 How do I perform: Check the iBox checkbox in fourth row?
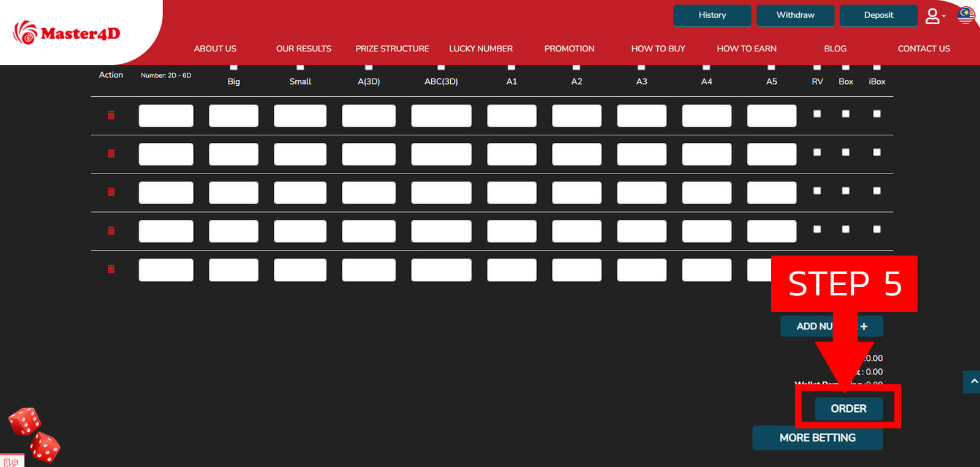(877, 229)
